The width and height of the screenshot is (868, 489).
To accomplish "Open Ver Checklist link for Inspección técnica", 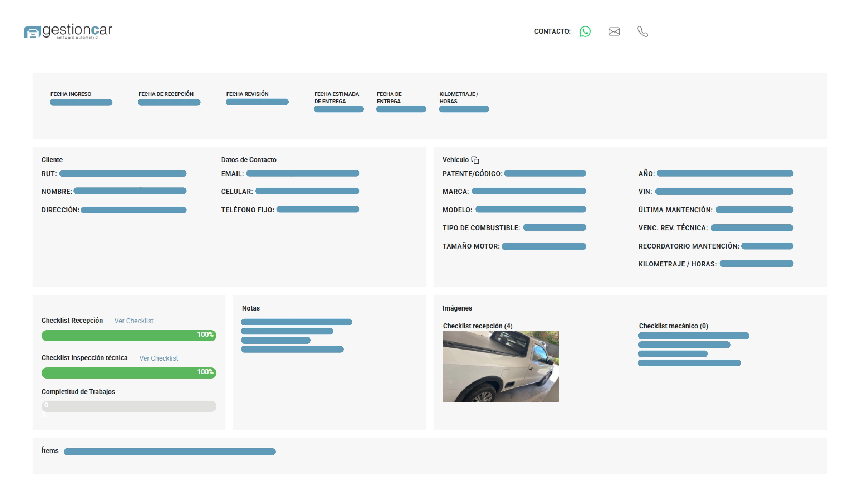I will (159, 358).
